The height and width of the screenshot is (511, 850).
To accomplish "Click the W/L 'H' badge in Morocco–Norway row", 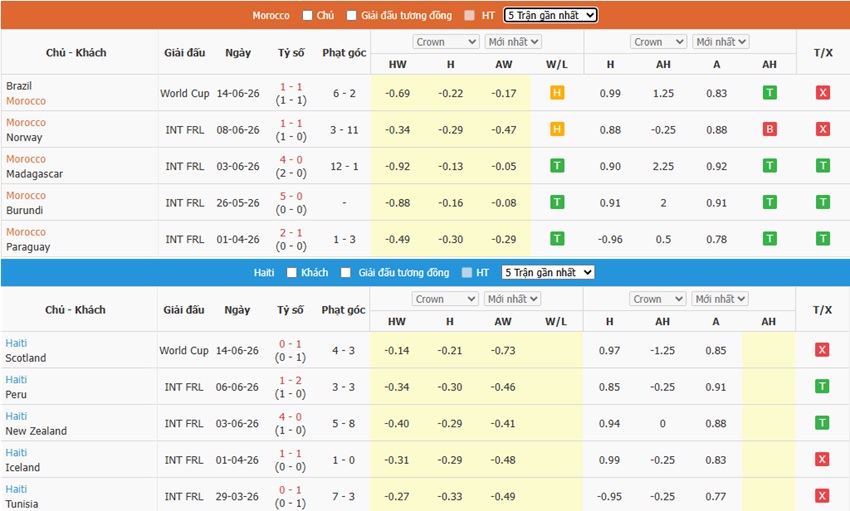I will point(557,129).
